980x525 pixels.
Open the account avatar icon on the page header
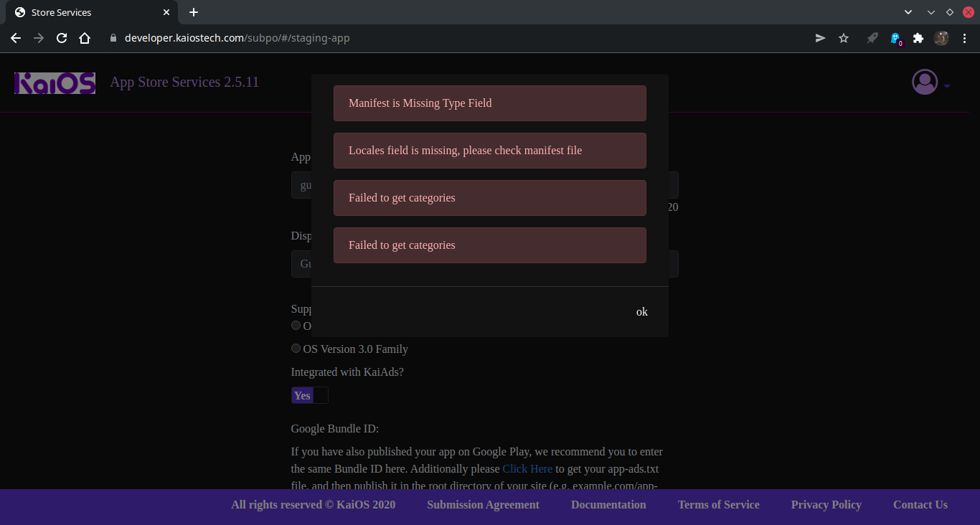[x=924, y=82]
